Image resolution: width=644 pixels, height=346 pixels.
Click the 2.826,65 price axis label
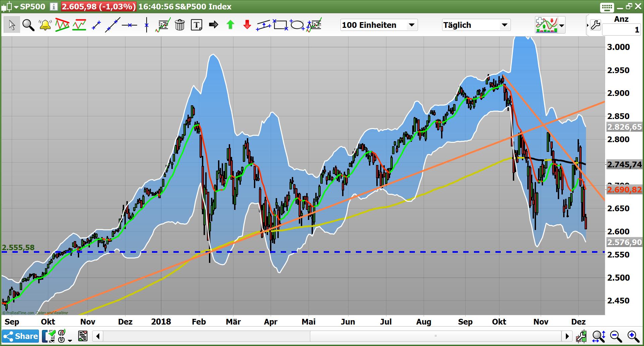coord(624,127)
